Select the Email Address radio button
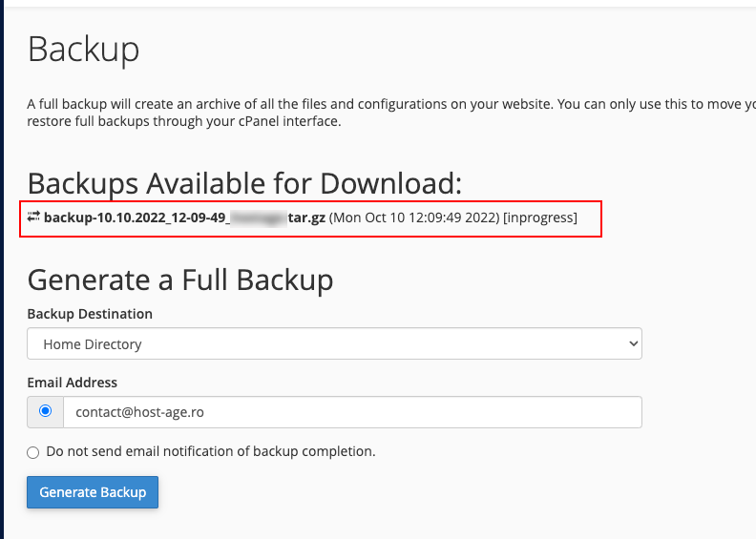The height and width of the screenshot is (539, 756). 45,412
